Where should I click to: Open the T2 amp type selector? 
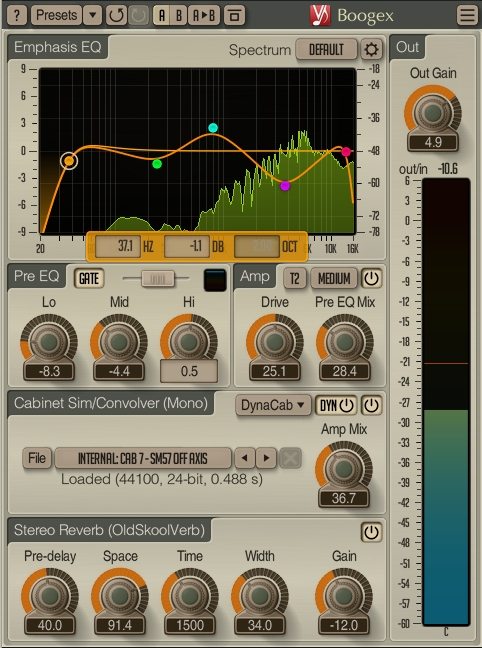point(295,279)
